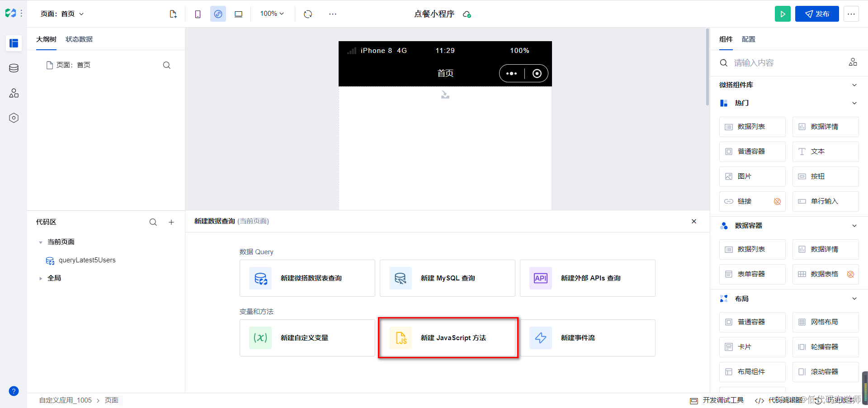Screen dimensions: 868x408
Task: Switch to desktop PC preview icon
Action: (x=238, y=14)
